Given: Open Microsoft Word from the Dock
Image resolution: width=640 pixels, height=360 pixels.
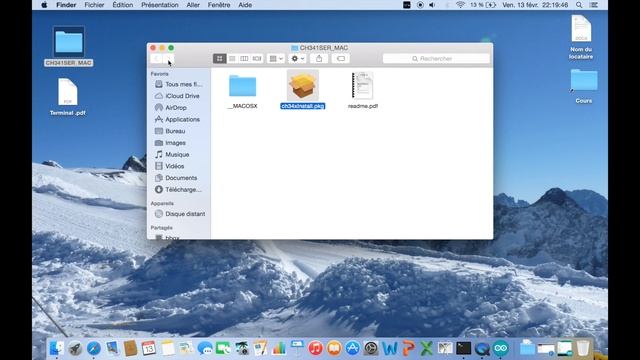Looking at the screenshot, I should click(390, 348).
